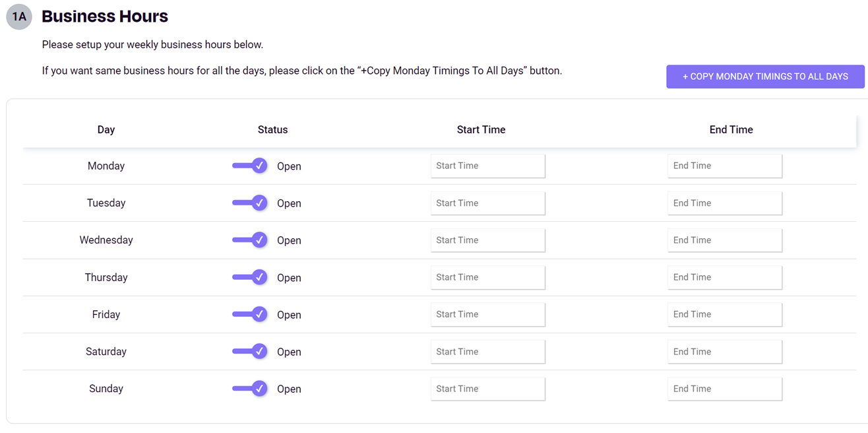Screen dimensions: 868x433
Task: Toggle Thursday open status switch
Action: pos(250,277)
